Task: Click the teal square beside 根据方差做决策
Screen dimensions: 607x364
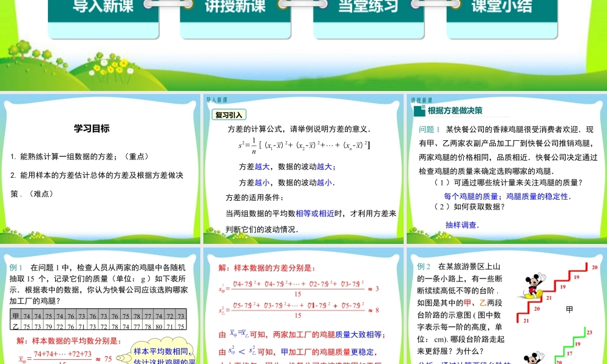Action: click(418, 111)
